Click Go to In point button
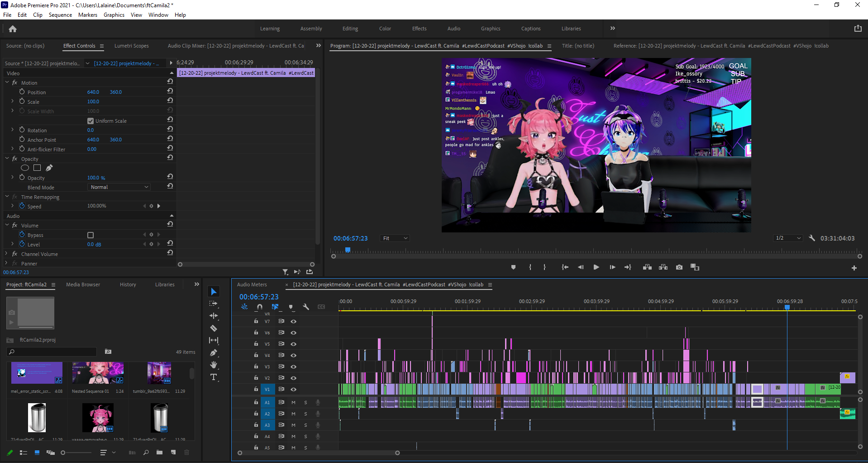This screenshot has width=868, height=463. pyautogui.click(x=565, y=267)
